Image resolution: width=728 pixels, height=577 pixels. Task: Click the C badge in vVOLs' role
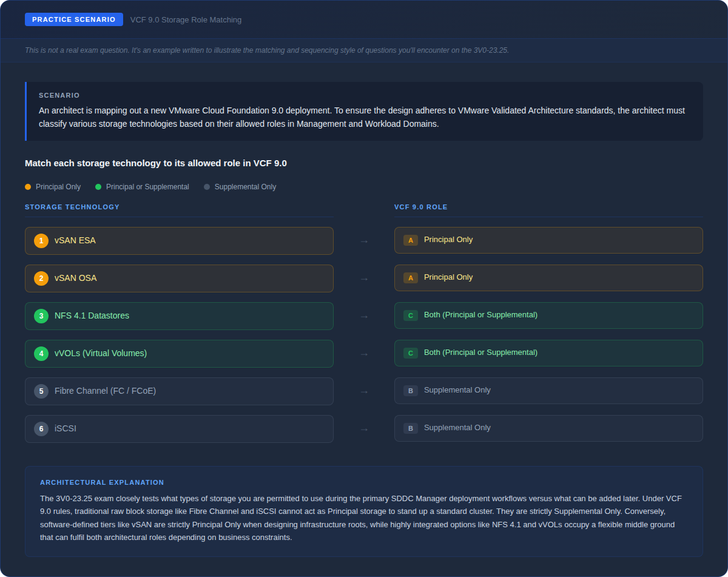pos(411,353)
